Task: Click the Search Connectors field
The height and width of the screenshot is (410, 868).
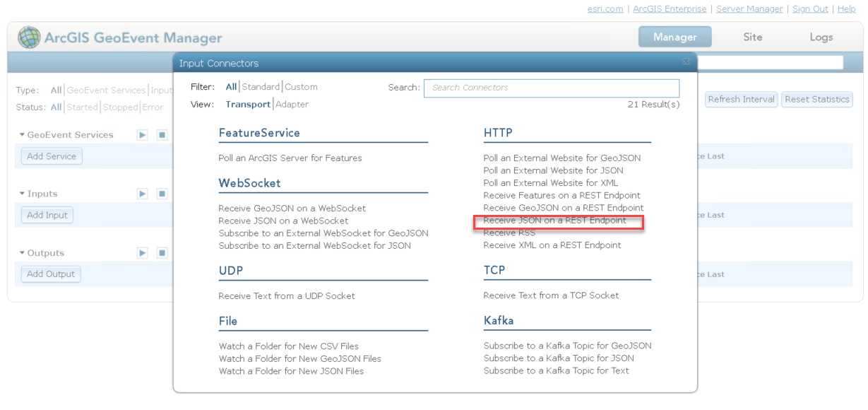Action: tap(552, 88)
